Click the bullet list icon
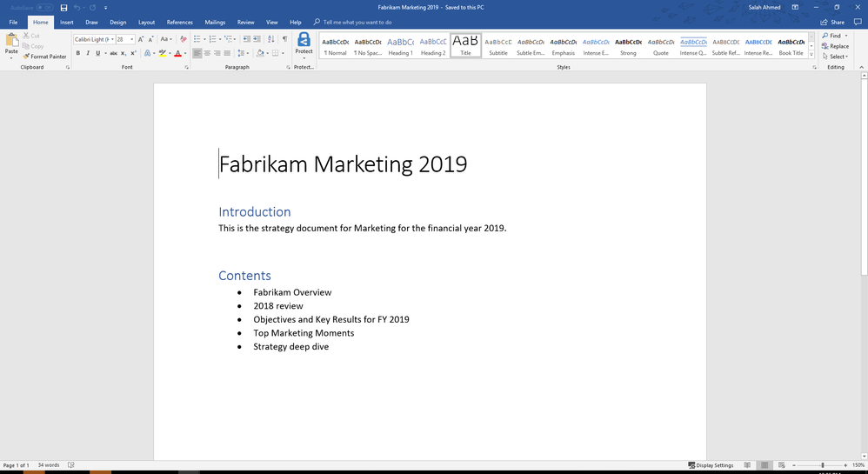 [197, 39]
